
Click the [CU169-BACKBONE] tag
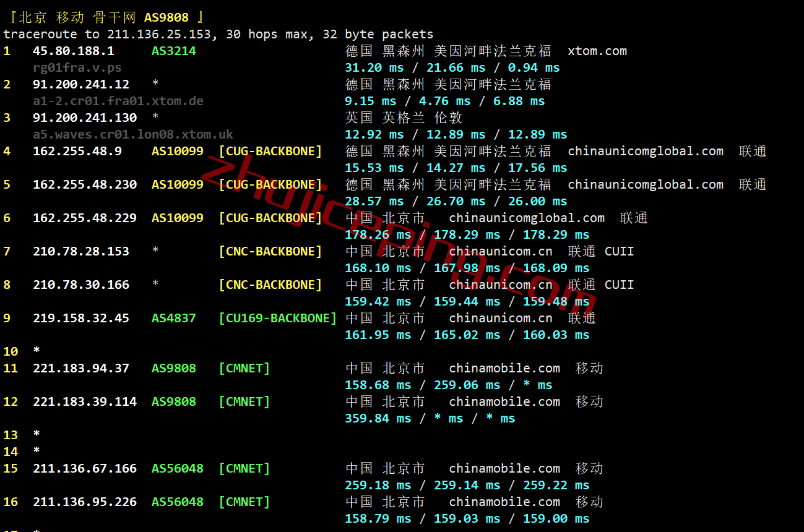click(x=278, y=318)
